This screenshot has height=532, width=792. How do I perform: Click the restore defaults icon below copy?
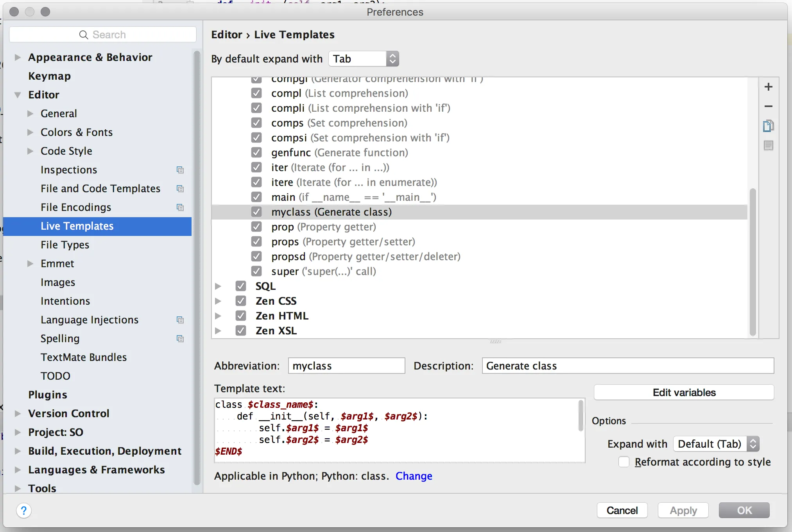pos(768,145)
